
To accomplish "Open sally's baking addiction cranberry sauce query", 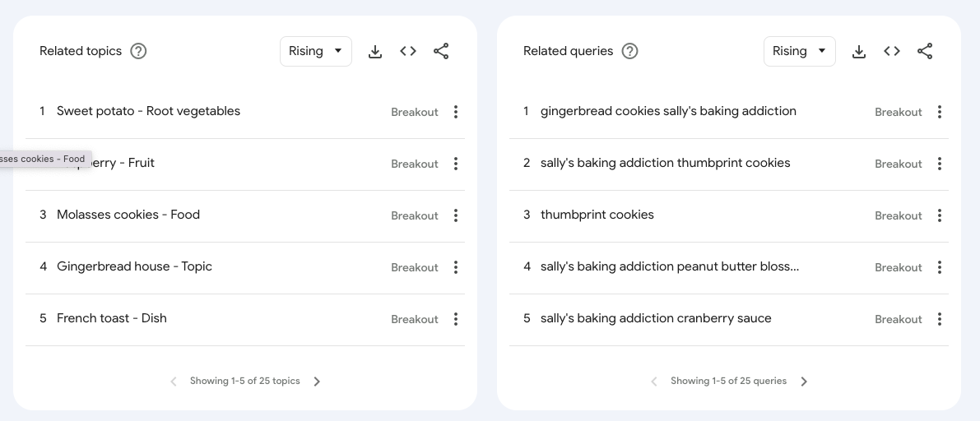I will [x=656, y=318].
